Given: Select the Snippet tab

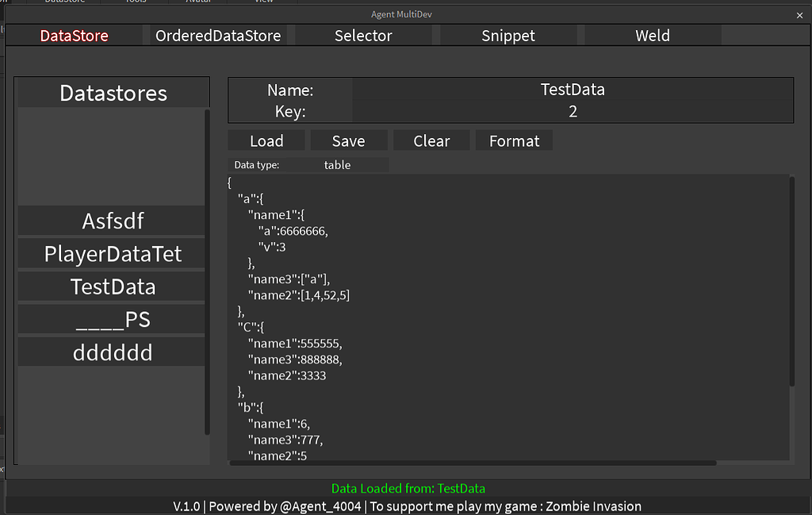Looking at the screenshot, I should point(508,36).
